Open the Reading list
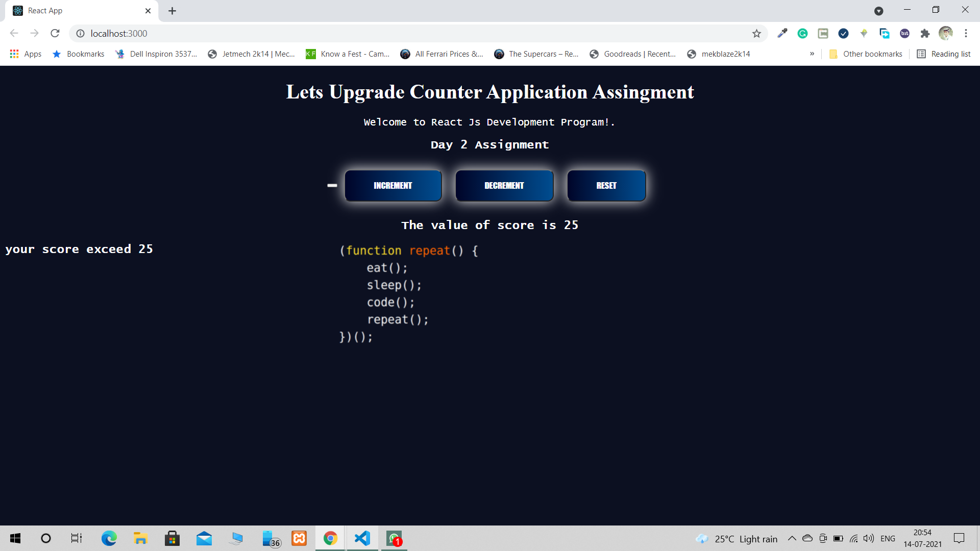Screen dimensions: 980x551 [x=943, y=54]
